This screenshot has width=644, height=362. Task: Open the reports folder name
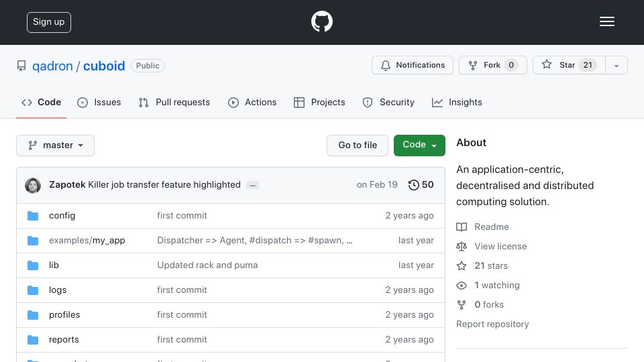tap(64, 339)
